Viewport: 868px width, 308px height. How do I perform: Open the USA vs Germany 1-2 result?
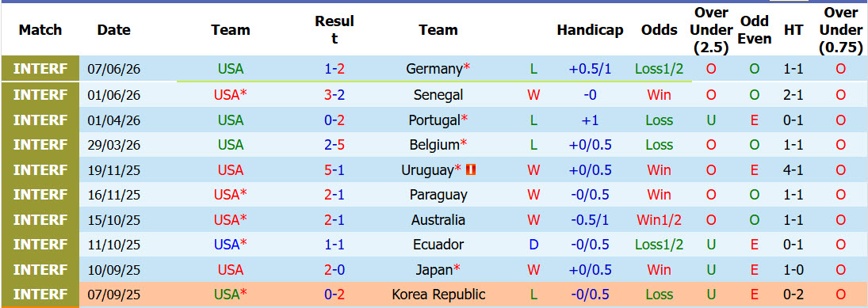tap(335, 69)
